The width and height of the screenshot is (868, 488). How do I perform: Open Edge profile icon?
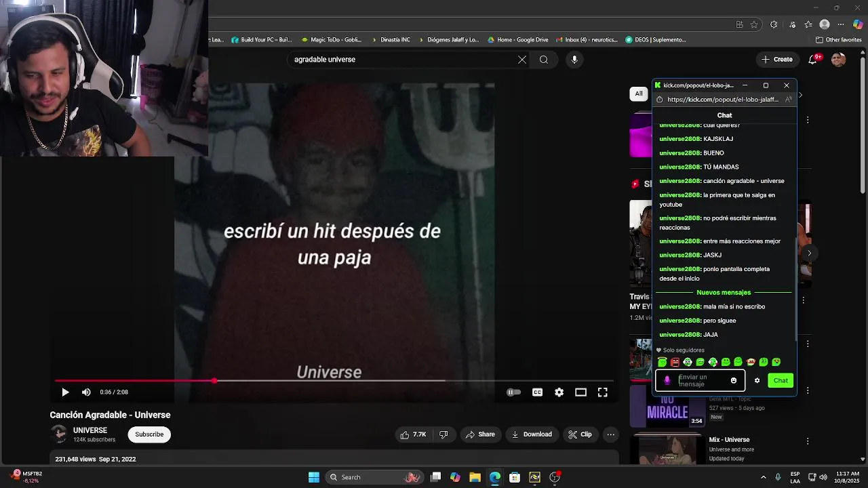pyautogui.click(x=825, y=25)
